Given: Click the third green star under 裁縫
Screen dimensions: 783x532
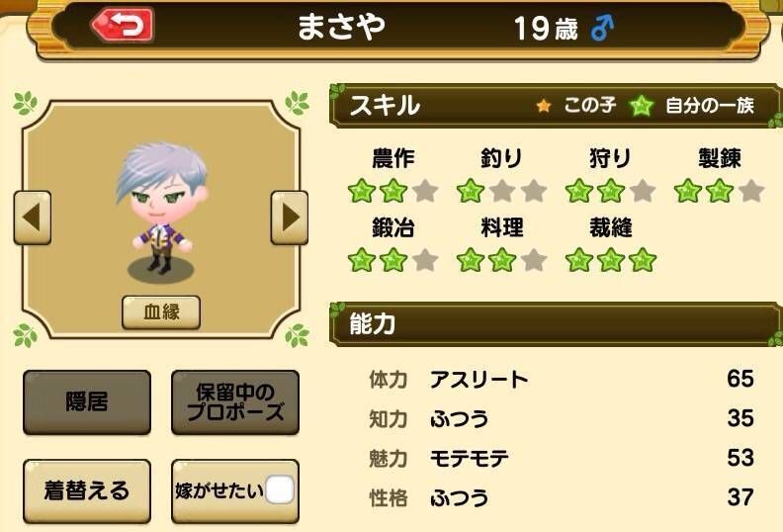Looking at the screenshot, I should pos(643,260).
